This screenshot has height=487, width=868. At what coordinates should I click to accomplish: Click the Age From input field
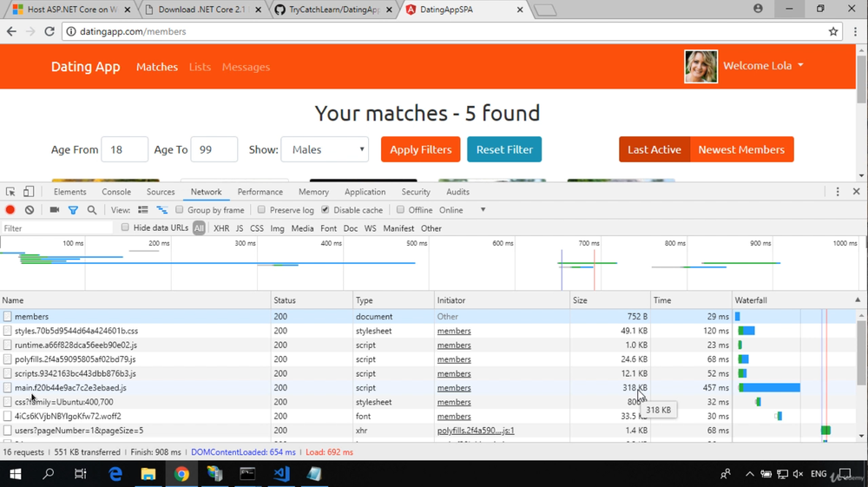pos(124,149)
